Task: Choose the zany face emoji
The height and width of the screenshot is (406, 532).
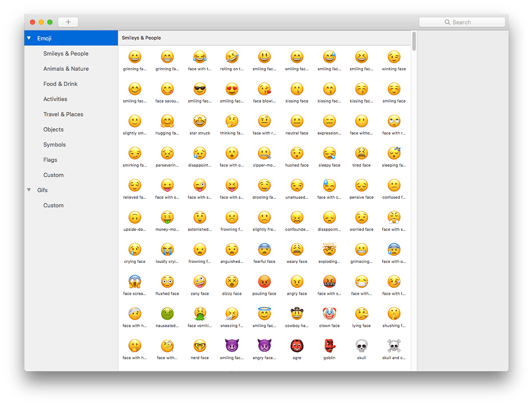Action: tap(200, 282)
